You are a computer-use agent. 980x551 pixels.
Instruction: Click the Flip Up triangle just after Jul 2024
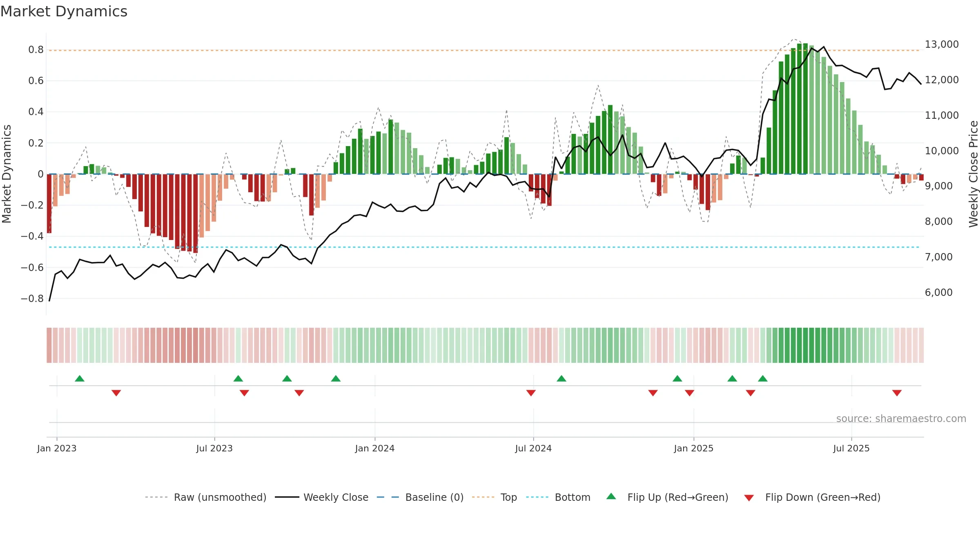[561, 378]
